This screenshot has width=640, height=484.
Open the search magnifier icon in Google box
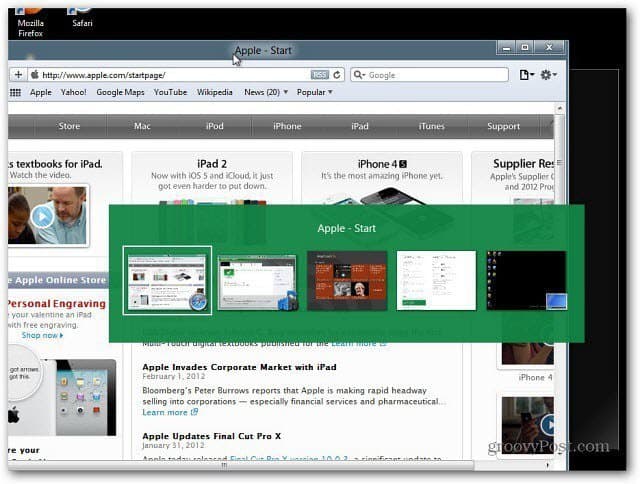click(359, 75)
